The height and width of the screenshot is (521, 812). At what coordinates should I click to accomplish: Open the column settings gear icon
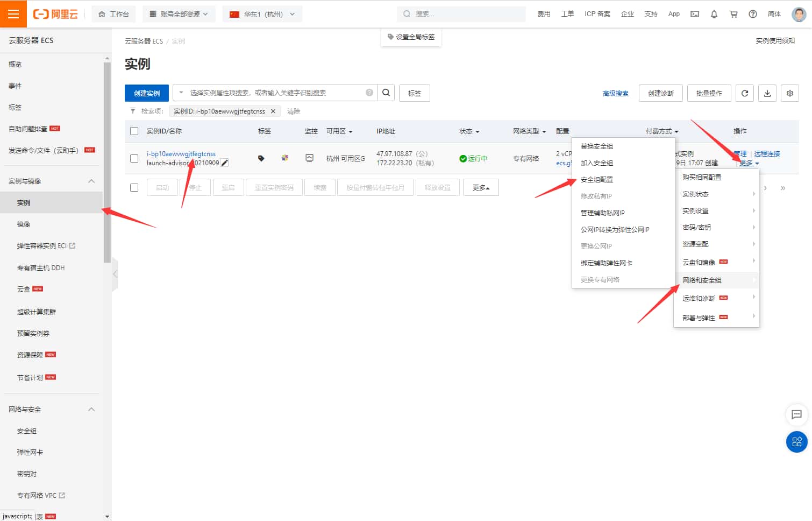click(789, 93)
